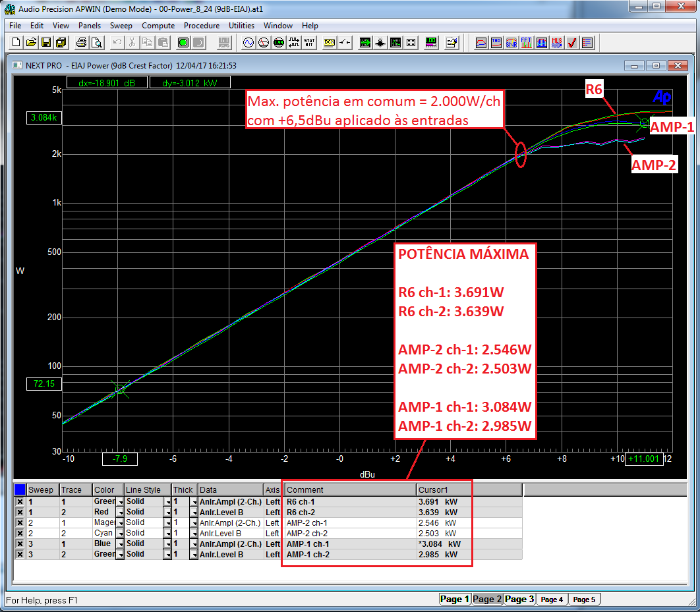Toggle visibility checkbox for AMP-2 ch-1 row
The width and height of the screenshot is (700, 612).
click(x=20, y=522)
